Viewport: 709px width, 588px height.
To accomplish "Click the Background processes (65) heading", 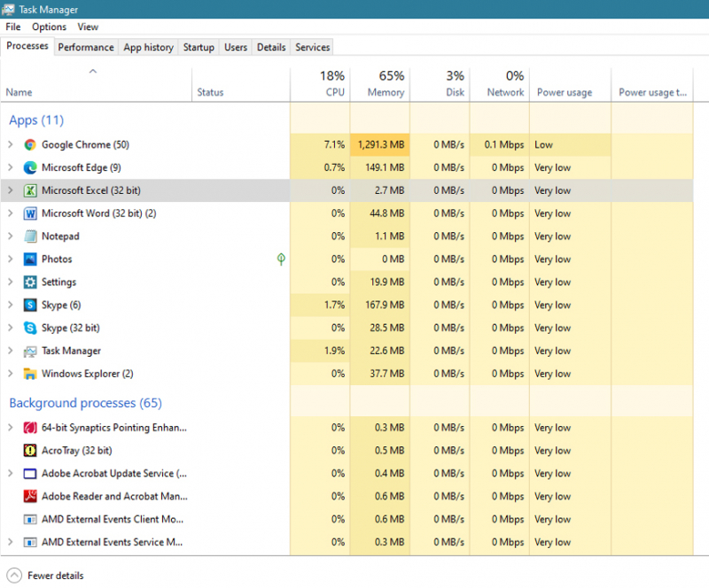I will [x=85, y=403].
